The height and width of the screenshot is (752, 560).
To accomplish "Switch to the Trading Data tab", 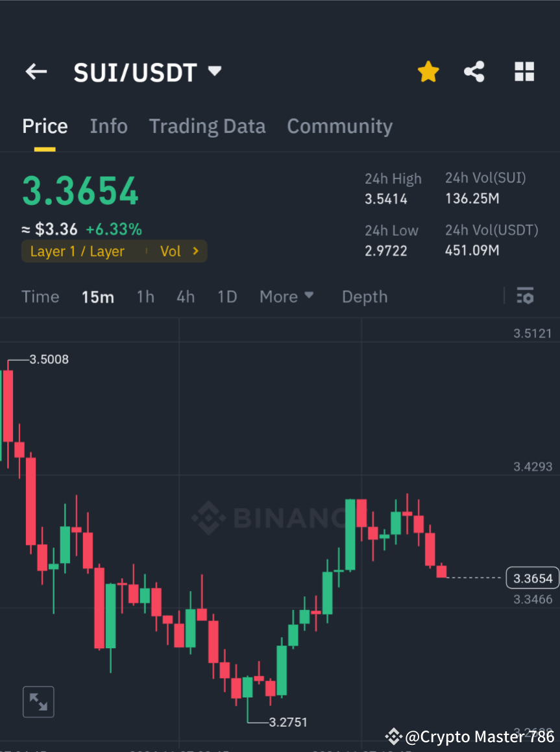I will click(207, 126).
